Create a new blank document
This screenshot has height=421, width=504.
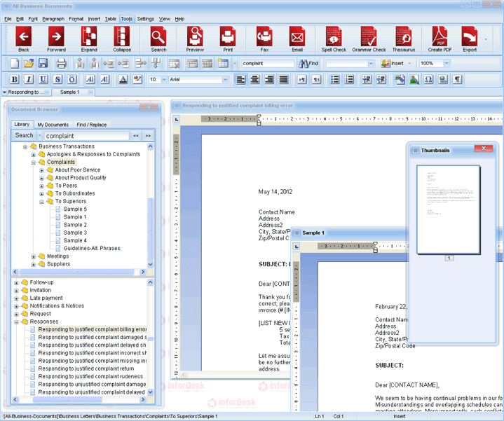[15, 63]
